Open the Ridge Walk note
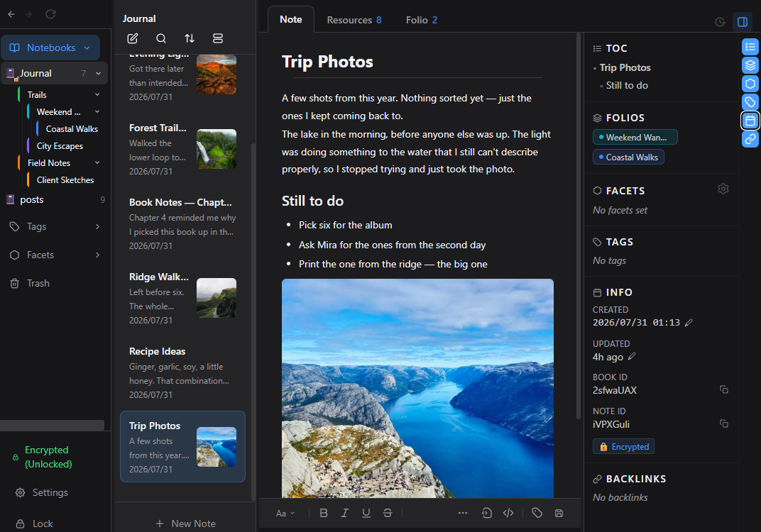This screenshot has height=532, width=761. click(x=182, y=298)
